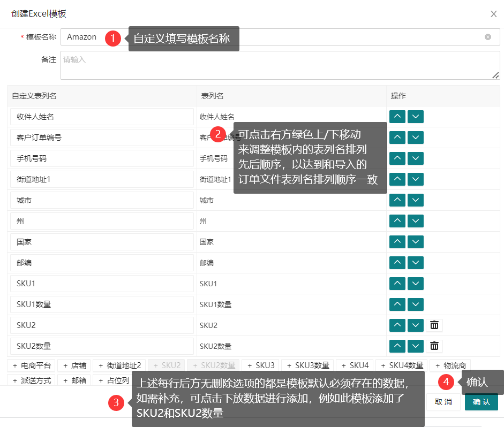504x427 pixels.
Task: Add the SKU3 column
Action: tap(261, 365)
